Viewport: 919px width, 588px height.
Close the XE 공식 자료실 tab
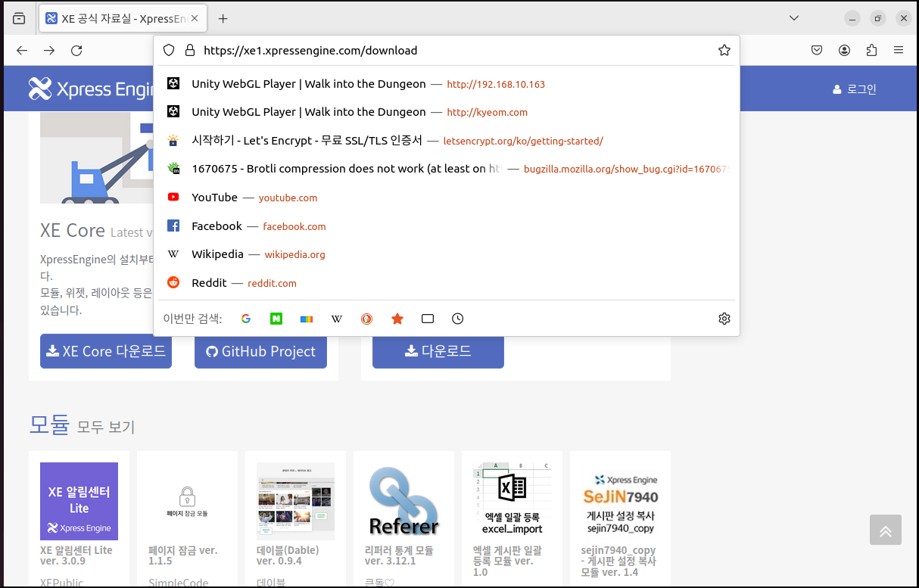195,18
